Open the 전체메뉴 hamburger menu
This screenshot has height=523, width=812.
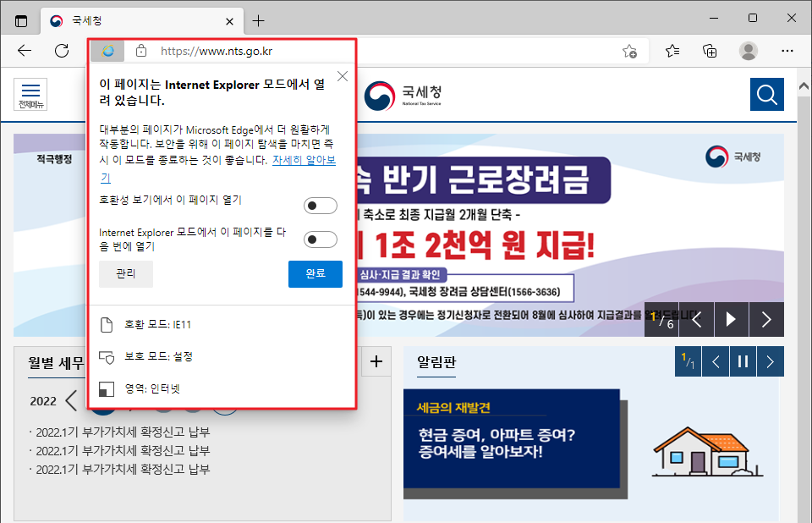click(x=30, y=94)
